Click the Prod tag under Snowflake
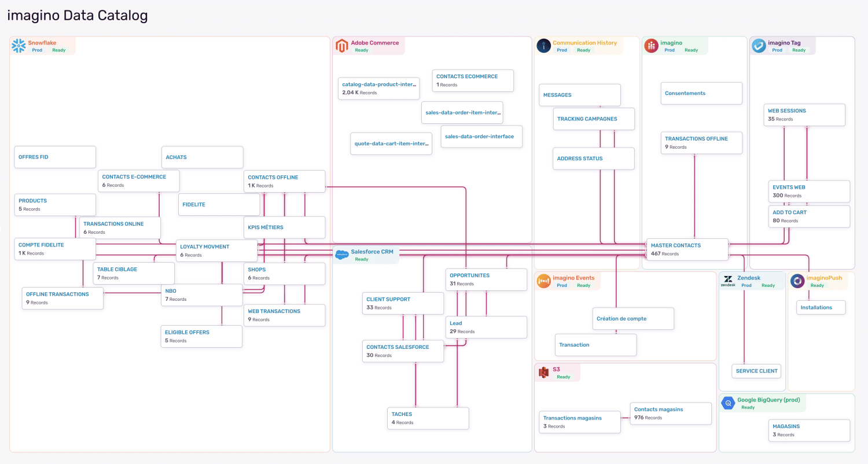868x464 pixels. (x=37, y=50)
